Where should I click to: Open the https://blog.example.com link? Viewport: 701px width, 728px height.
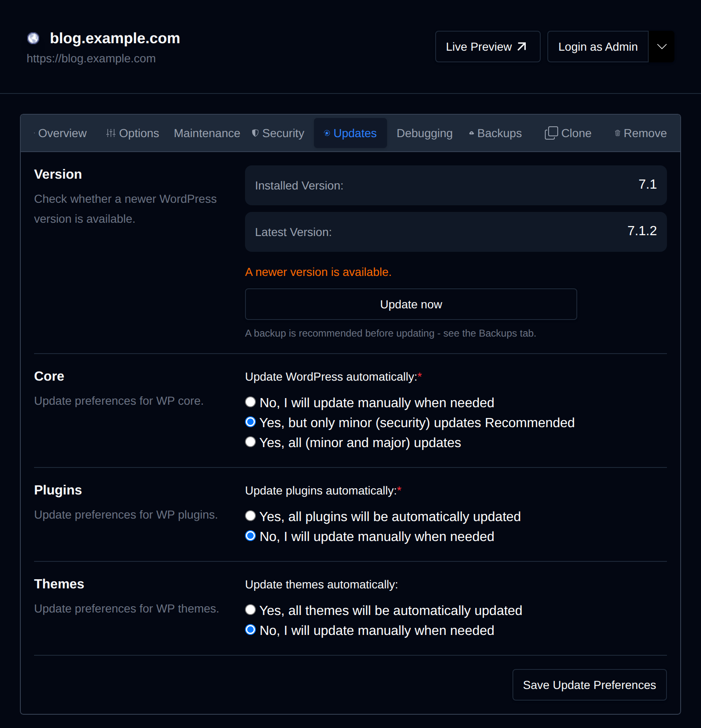(x=91, y=59)
